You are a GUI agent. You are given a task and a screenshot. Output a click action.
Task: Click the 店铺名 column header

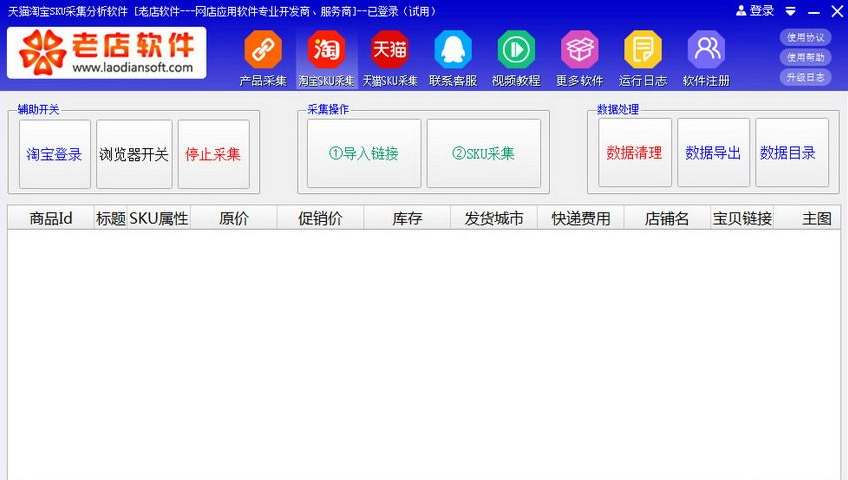667,218
